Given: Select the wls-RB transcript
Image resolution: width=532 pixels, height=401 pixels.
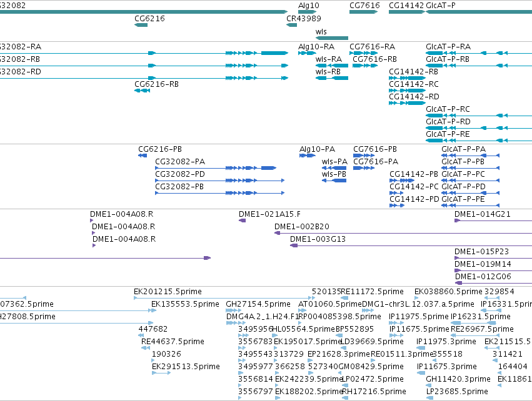Looking at the screenshot, I should pyautogui.click(x=332, y=78).
